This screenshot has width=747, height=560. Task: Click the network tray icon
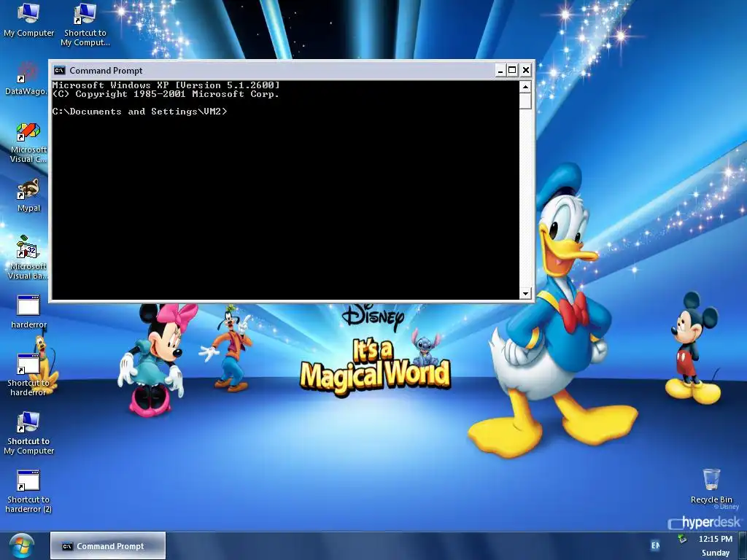[x=683, y=539]
